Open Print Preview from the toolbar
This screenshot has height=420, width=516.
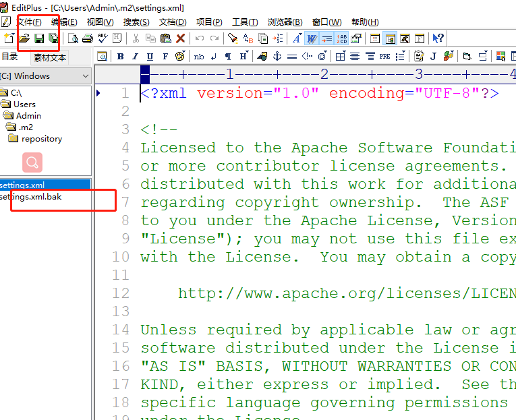73,38
